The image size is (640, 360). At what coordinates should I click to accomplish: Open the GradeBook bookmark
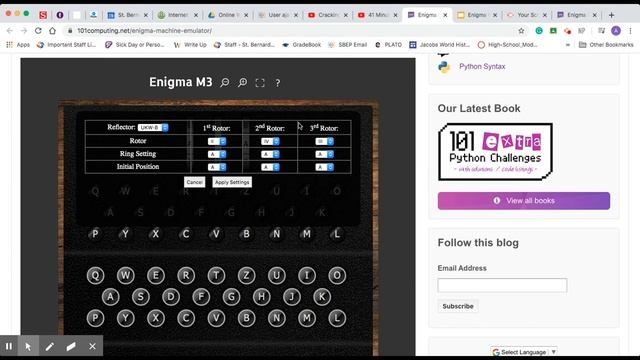click(x=301, y=45)
